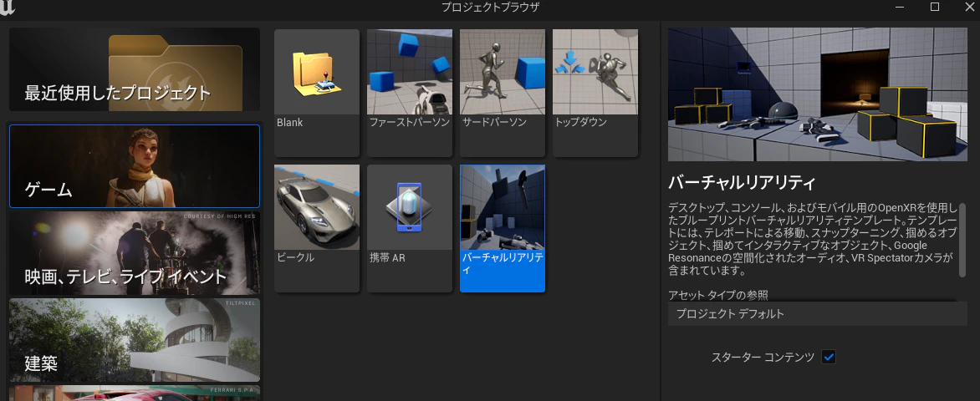Choose the サードパーソン template
Screen dimensions: 980x401
pos(503,93)
